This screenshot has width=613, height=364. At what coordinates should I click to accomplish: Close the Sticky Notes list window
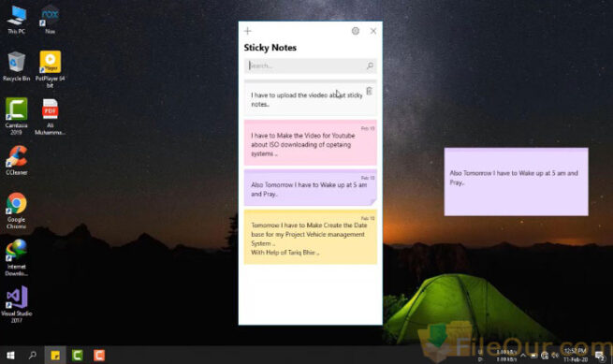coord(373,31)
